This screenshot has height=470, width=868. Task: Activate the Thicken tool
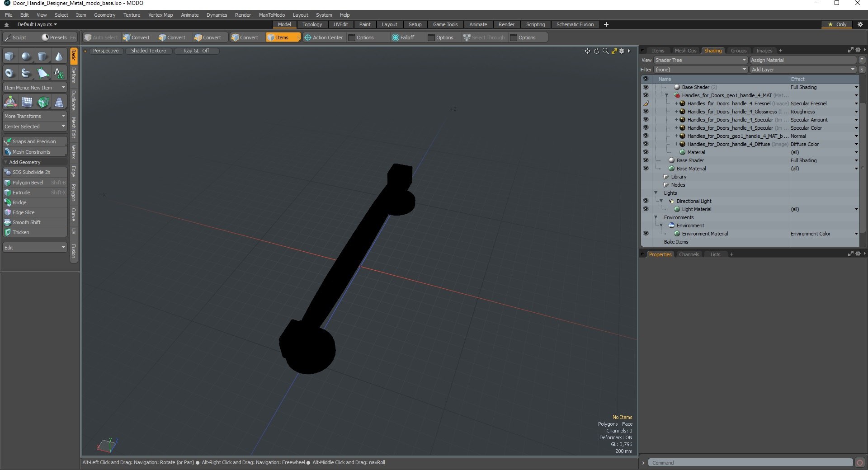pos(35,232)
